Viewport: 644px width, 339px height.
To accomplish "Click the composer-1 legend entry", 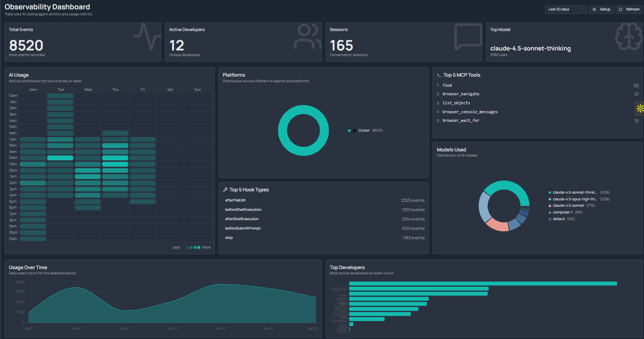I will point(565,212).
